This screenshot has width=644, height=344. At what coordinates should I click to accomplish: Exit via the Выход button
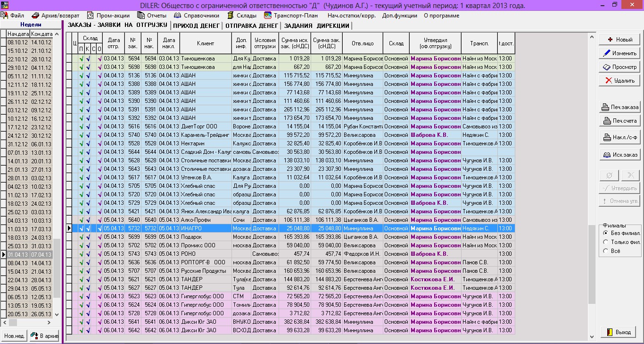(x=619, y=332)
